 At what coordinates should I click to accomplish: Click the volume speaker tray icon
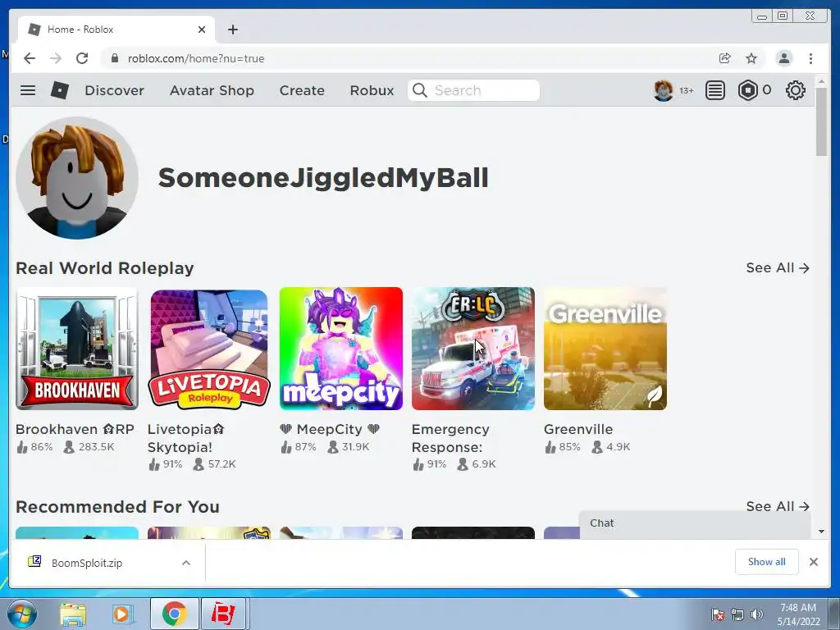[757, 614]
